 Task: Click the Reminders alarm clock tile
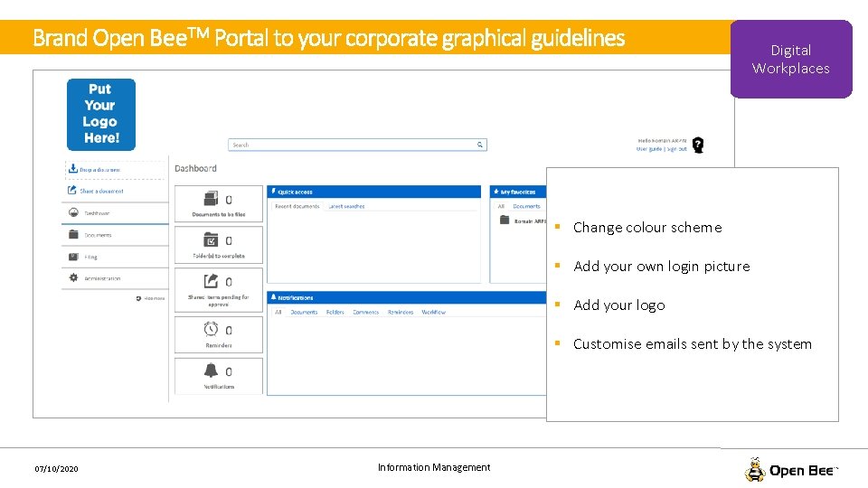pos(219,334)
